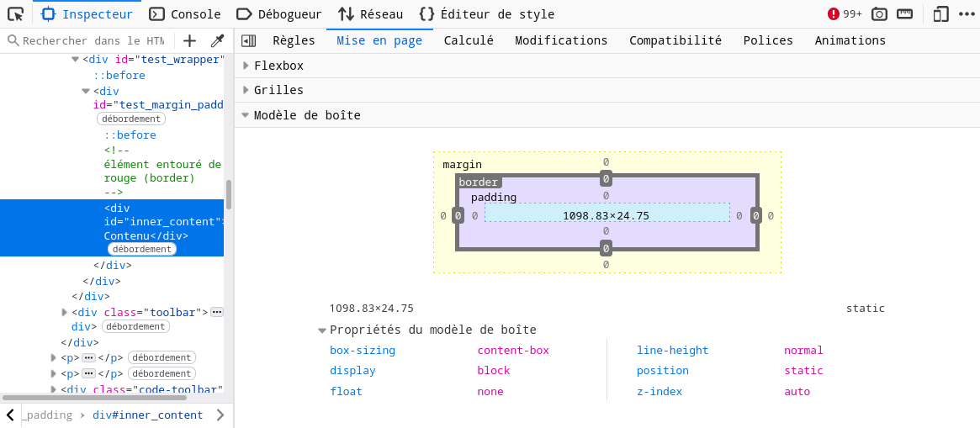Click the error count badge
The width and height of the screenshot is (980, 428).
[845, 13]
